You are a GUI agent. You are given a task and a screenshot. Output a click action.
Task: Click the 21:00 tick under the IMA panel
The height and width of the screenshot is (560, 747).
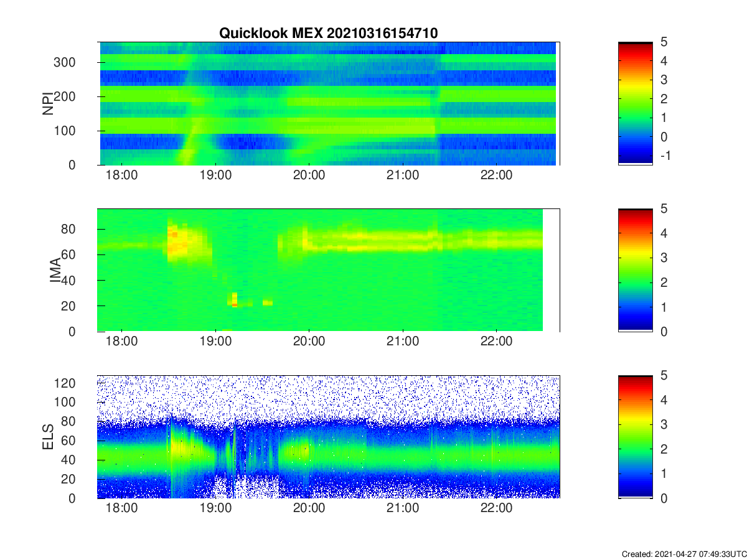coord(403,342)
